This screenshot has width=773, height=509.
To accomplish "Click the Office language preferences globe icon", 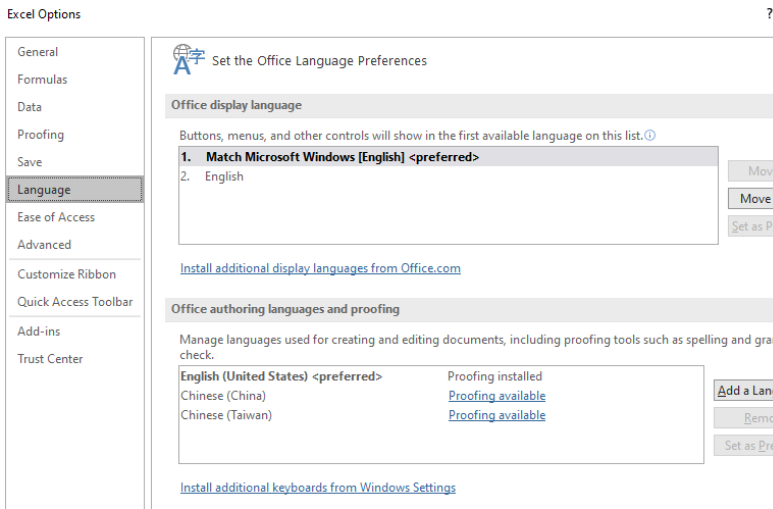I will pyautogui.click(x=188, y=60).
